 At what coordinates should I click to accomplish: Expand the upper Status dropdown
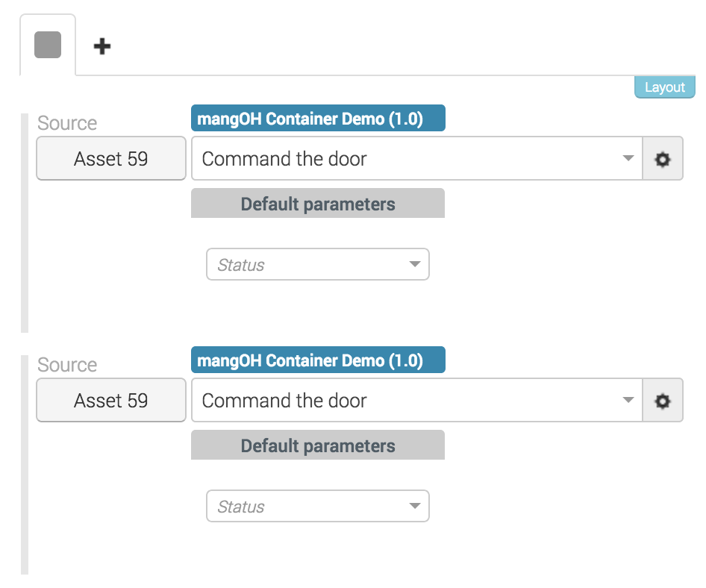pos(317,265)
